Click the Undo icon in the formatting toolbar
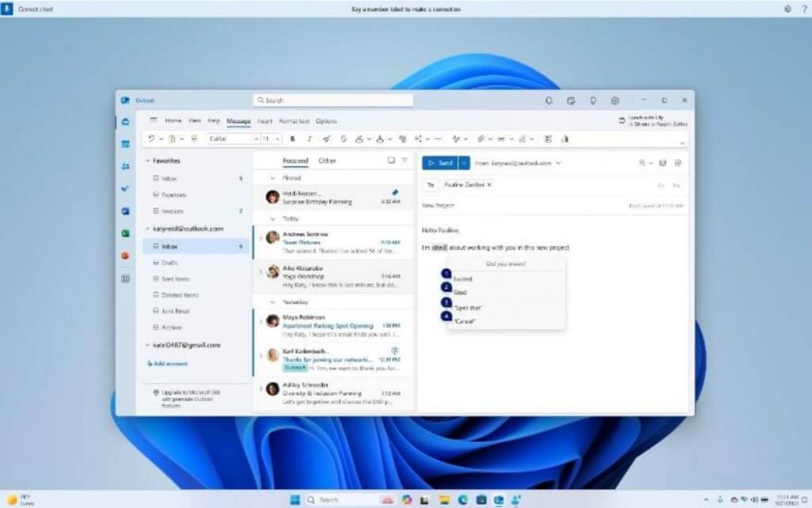812x508 pixels. click(x=151, y=139)
